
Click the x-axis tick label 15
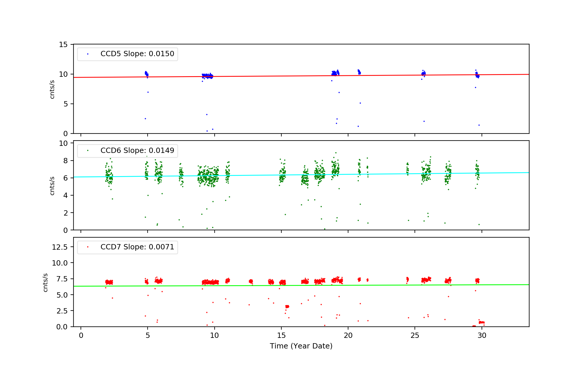[x=281, y=336]
